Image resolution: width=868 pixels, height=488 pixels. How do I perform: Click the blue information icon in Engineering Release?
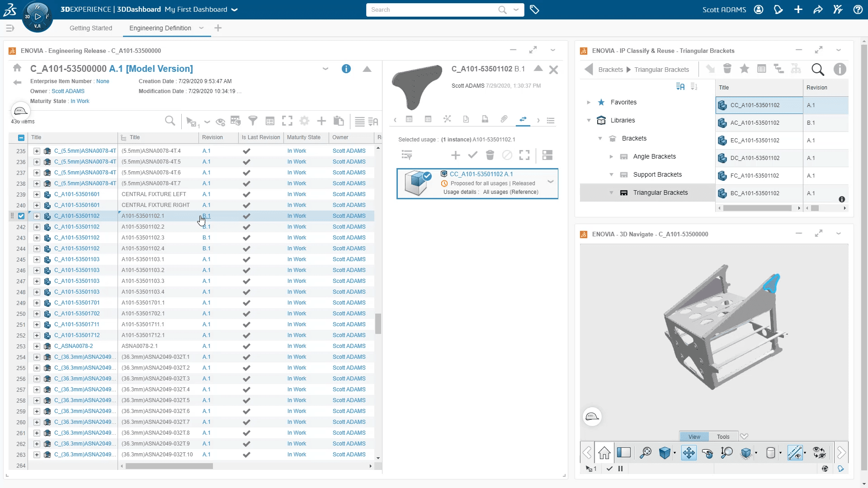(346, 69)
